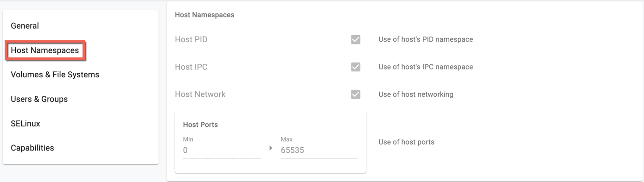Click the Host Ports card title

(200, 125)
